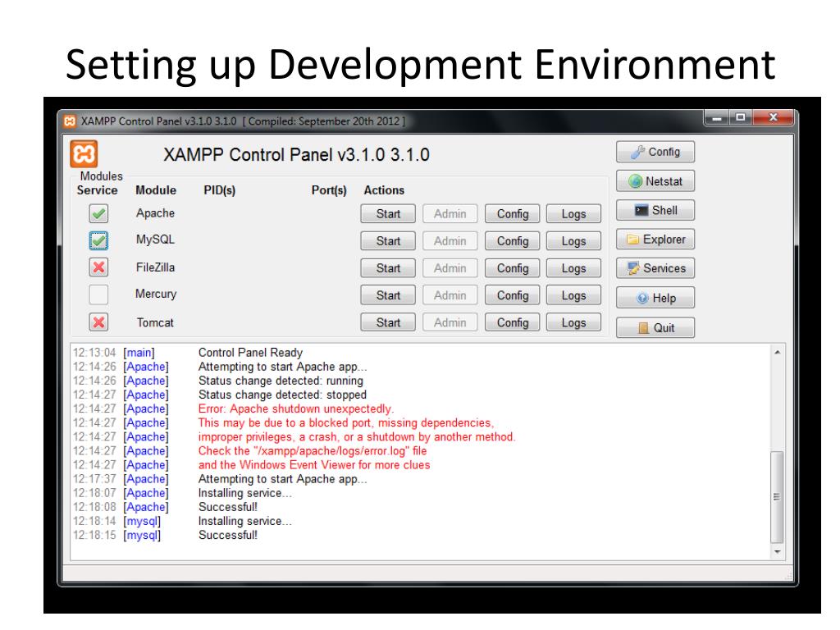Start the FileZilla module
Image resolution: width=840 pixels, height=630 pixels.
(x=388, y=268)
